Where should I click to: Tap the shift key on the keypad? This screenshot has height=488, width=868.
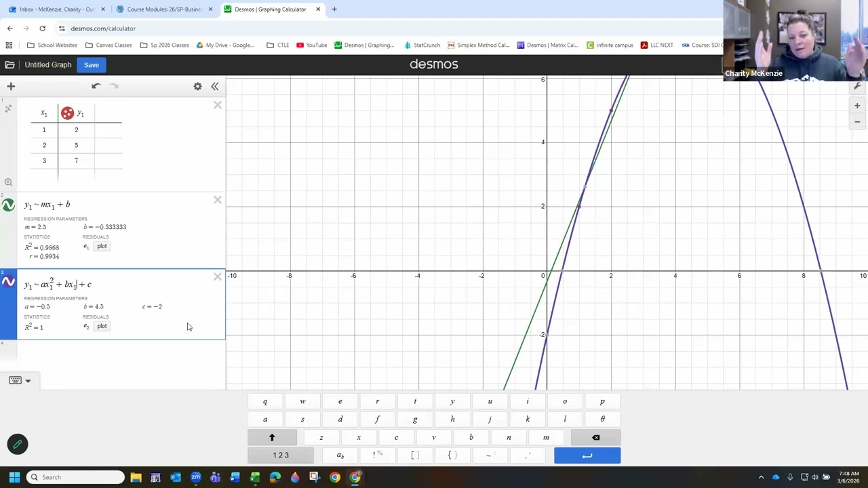click(x=272, y=437)
